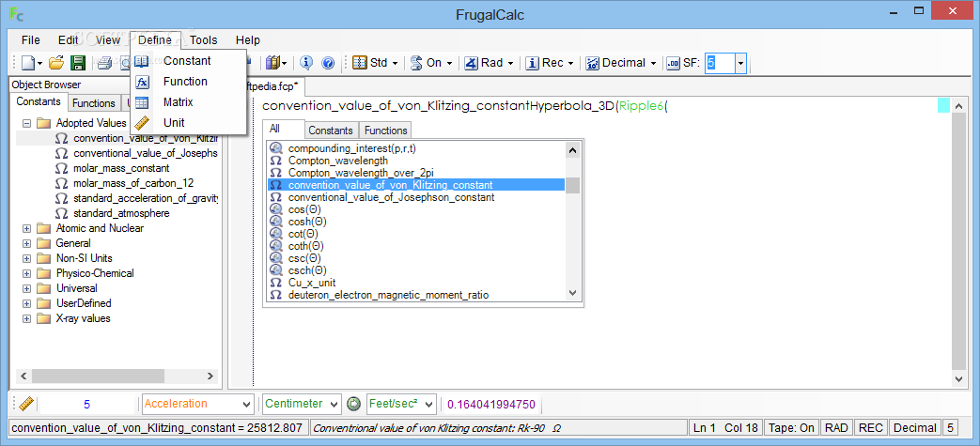Click the Tape: On status bar entry
The height and width of the screenshot is (446, 980).
(x=790, y=428)
